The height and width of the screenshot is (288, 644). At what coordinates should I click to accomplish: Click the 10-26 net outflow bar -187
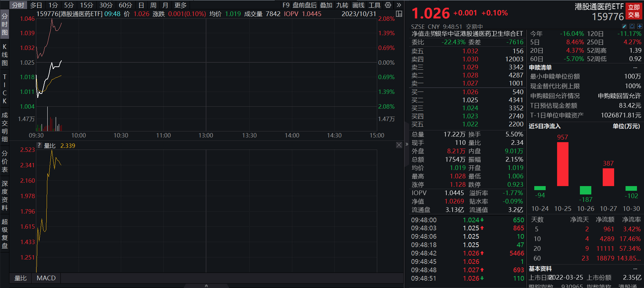[586, 190]
